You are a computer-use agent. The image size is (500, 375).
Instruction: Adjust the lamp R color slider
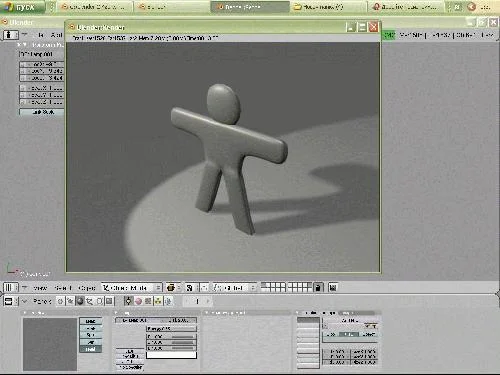[x=171, y=337]
